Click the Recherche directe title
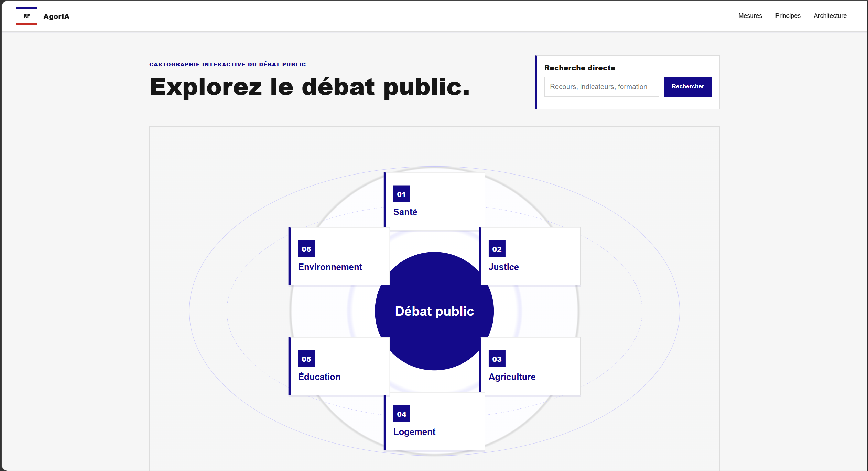The height and width of the screenshot is (471, 868). [579, 68]
